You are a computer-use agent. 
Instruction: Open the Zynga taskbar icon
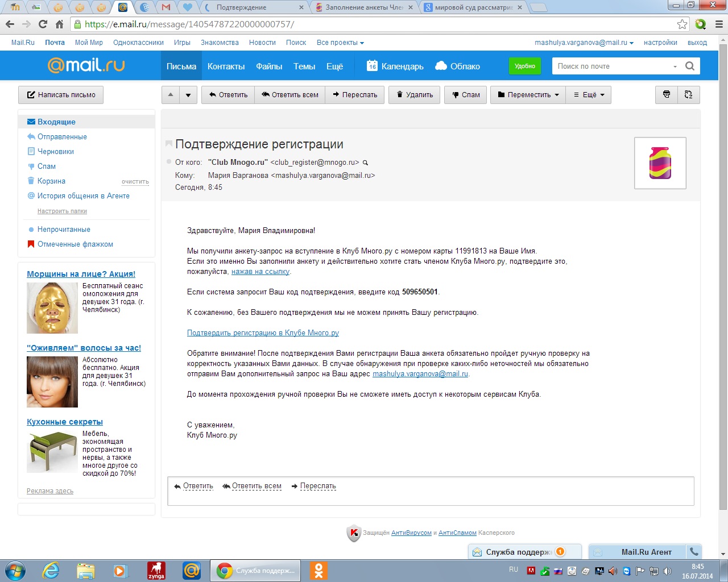click(x=156, y=571)
